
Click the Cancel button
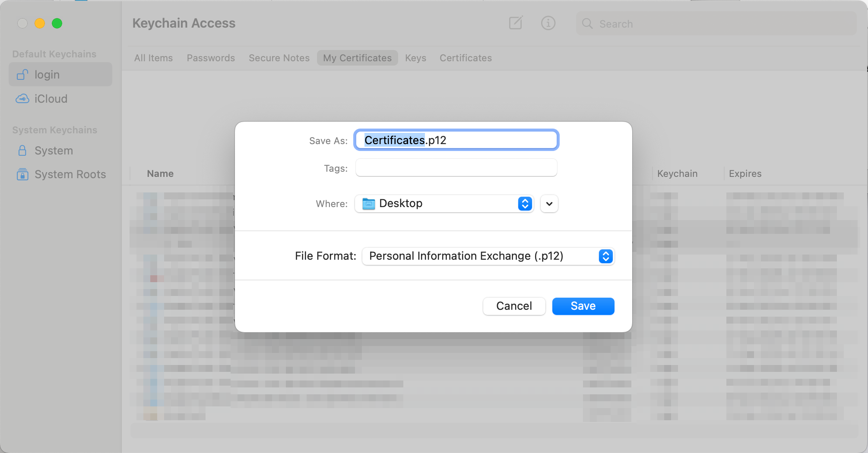(514, 306)
